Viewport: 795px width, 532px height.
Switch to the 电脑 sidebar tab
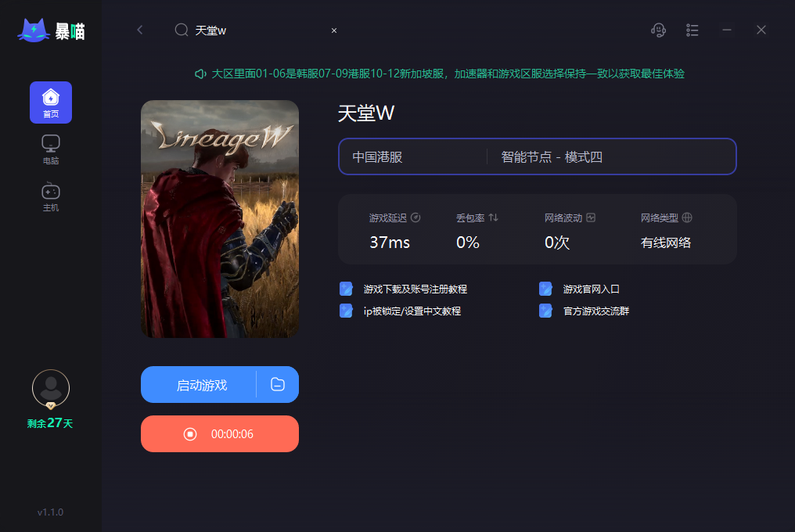tap(51, 149)
